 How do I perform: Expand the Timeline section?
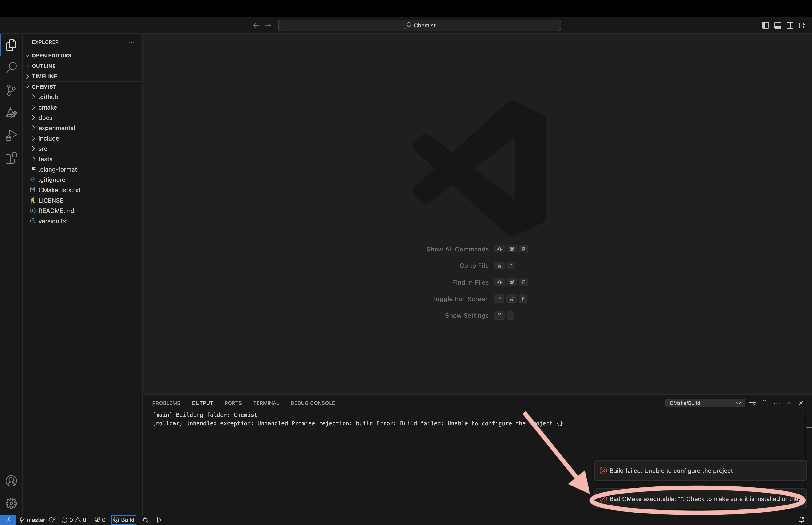[82, 76]
